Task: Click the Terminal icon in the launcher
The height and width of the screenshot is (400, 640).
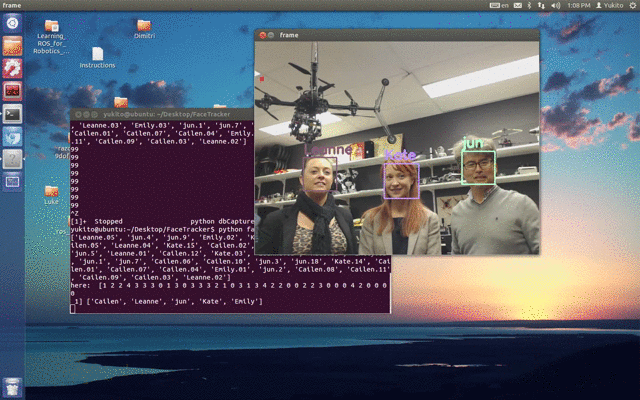Action: pyautogui.click(x=12, y=113)
